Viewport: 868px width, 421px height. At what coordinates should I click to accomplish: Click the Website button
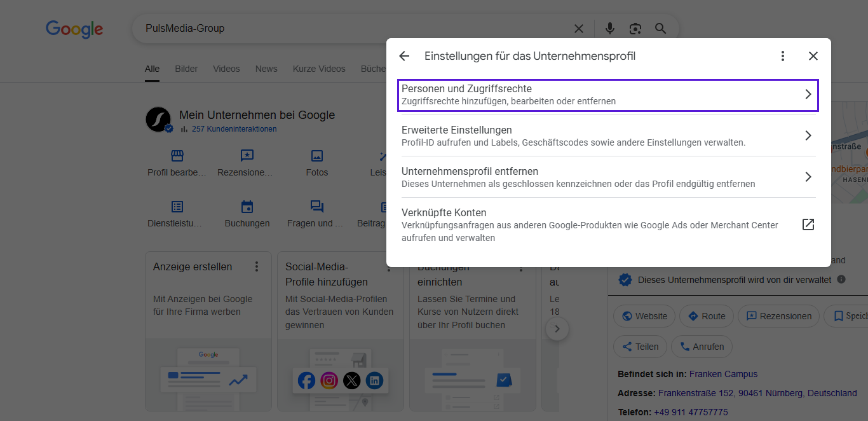click(x=644, y=316)
